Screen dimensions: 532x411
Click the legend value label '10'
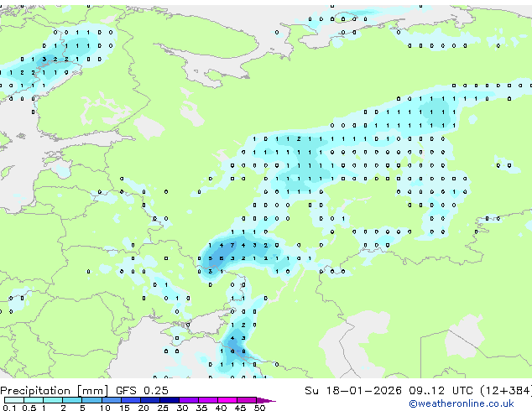click(105, 408)
